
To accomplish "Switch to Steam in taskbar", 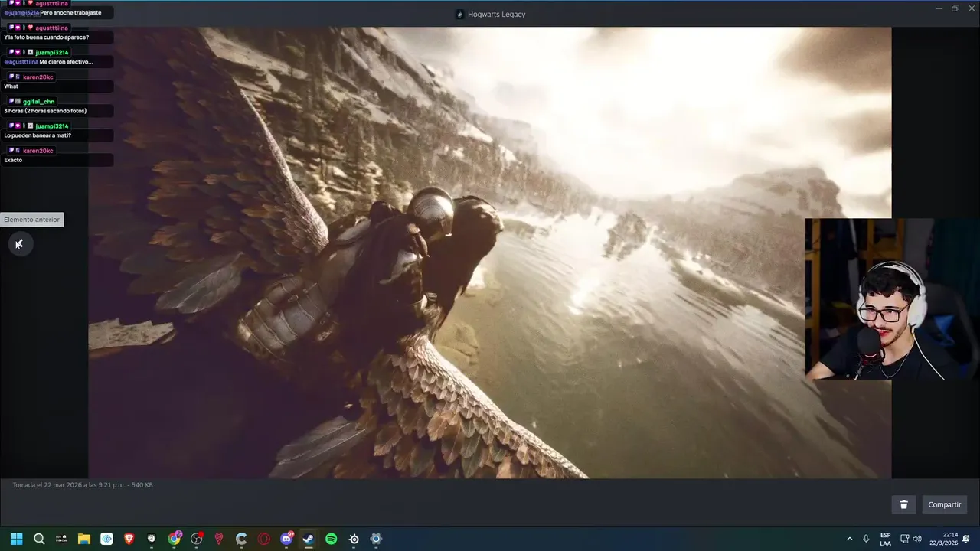I will coord(309,539).
